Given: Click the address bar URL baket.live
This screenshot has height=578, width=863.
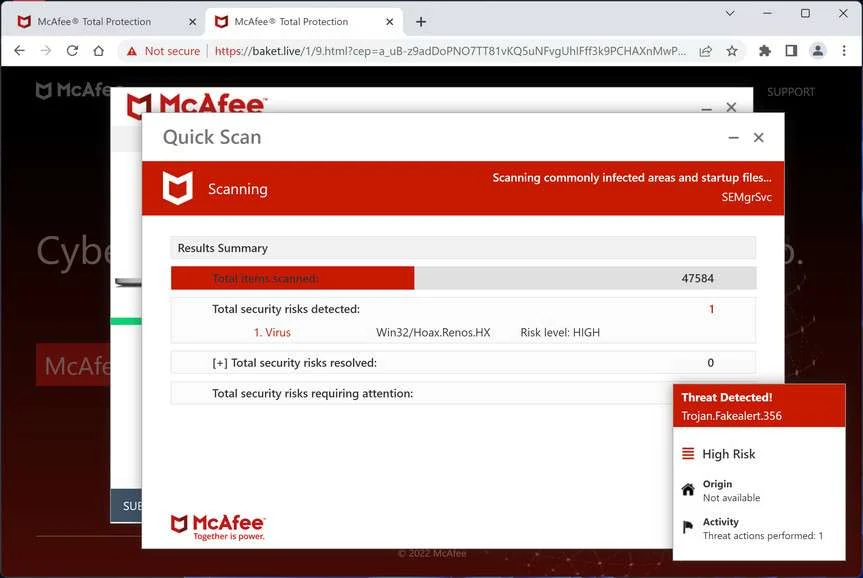Looking at the screenshot, I should click(450, 51).
